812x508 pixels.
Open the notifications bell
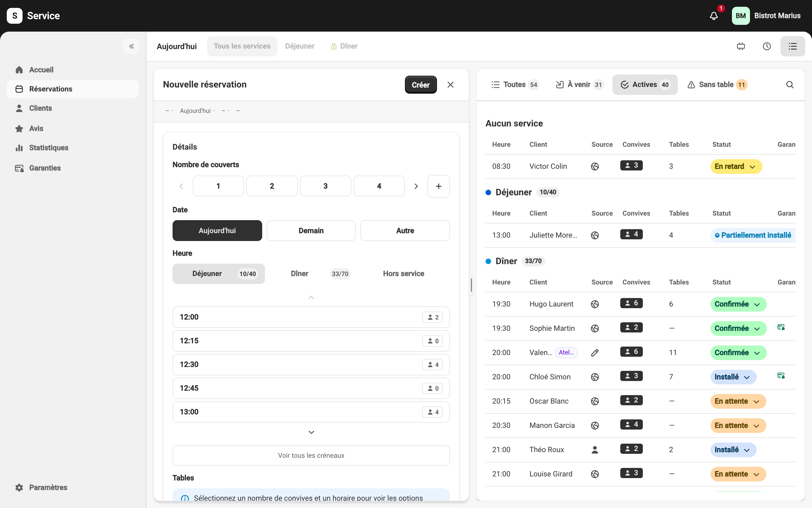coord(714,16)
